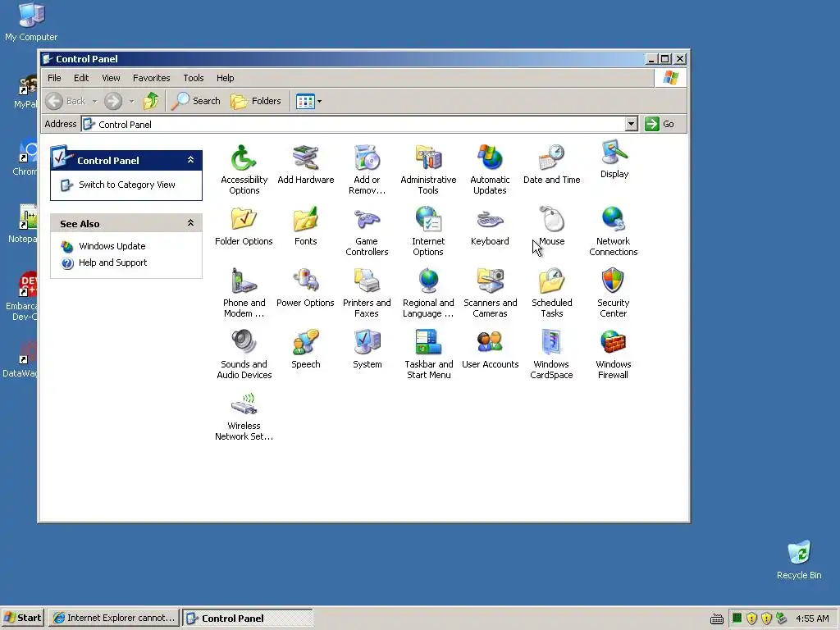Open the File menu
The width and height of the screenshot is (840, 630).
pos(54,78)
